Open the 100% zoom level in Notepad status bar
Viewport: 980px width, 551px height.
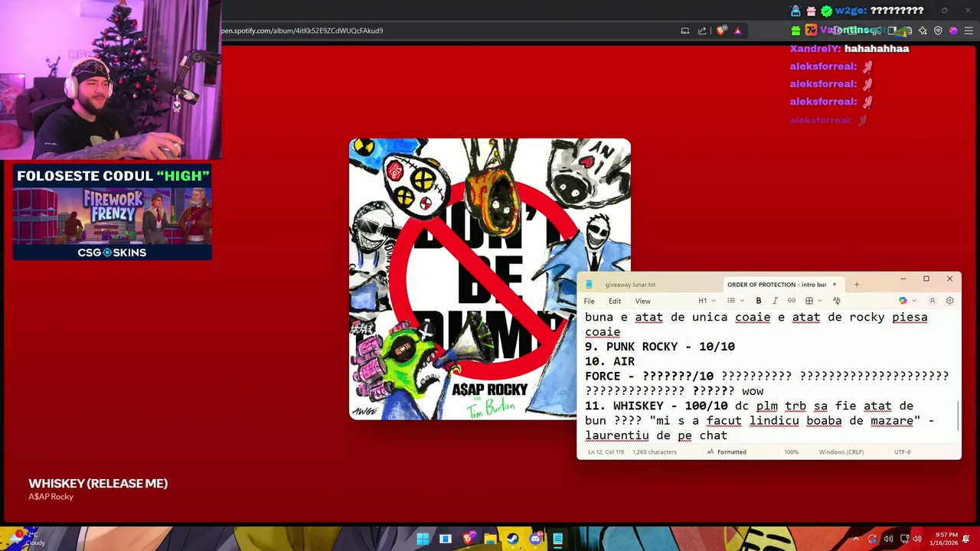(x=791, y=452)
